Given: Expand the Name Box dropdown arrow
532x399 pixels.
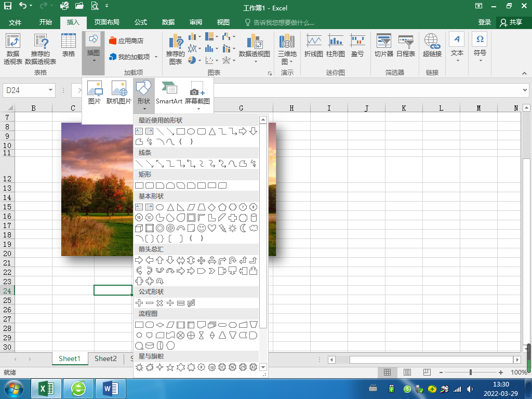Looking at the screenshot, I should [50, 90].
